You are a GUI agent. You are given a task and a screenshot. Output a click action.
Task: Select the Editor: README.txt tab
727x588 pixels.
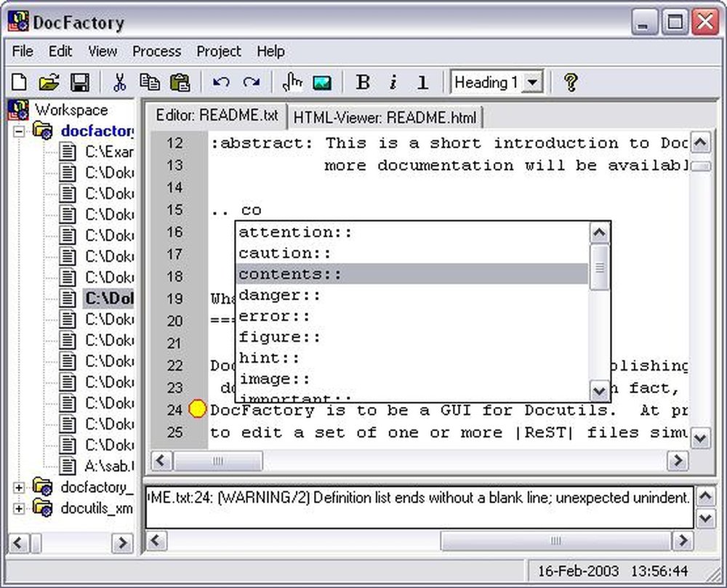click(217, 116)
